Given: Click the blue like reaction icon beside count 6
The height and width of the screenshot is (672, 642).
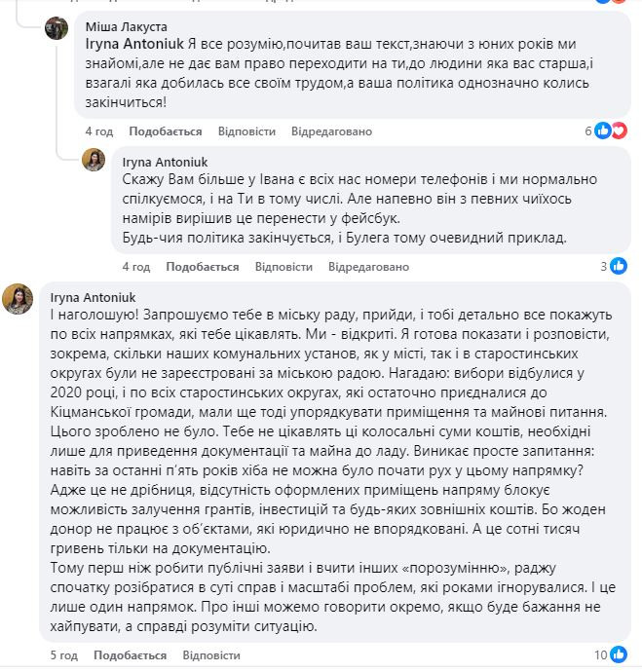Looking at the screenshot, I should point(604,131).
